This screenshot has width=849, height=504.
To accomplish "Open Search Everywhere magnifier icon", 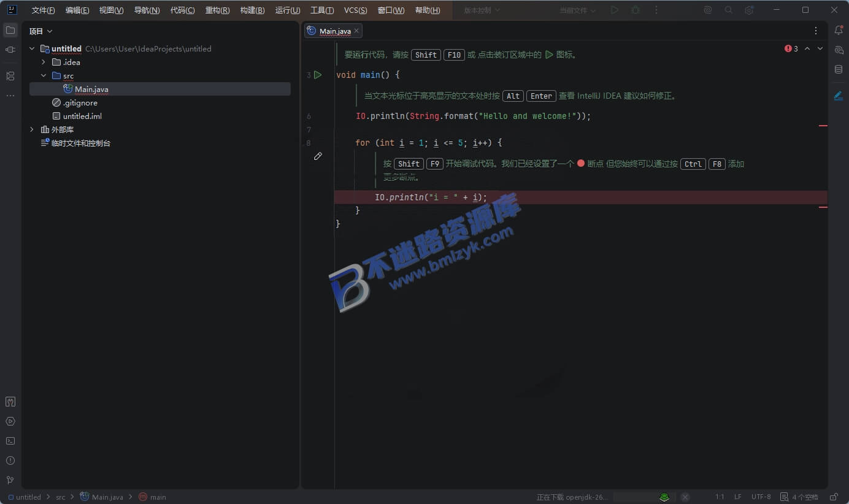I will pos(728,10).
